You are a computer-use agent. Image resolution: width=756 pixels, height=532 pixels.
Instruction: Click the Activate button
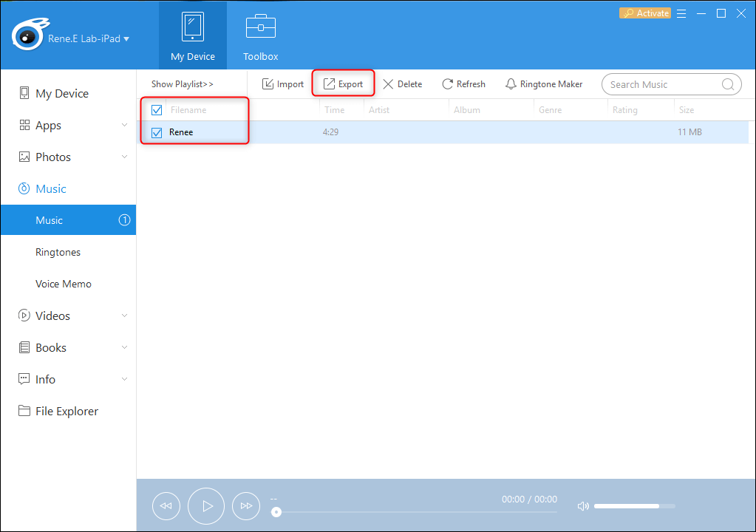pyautogui.click(x=645, y=13)
